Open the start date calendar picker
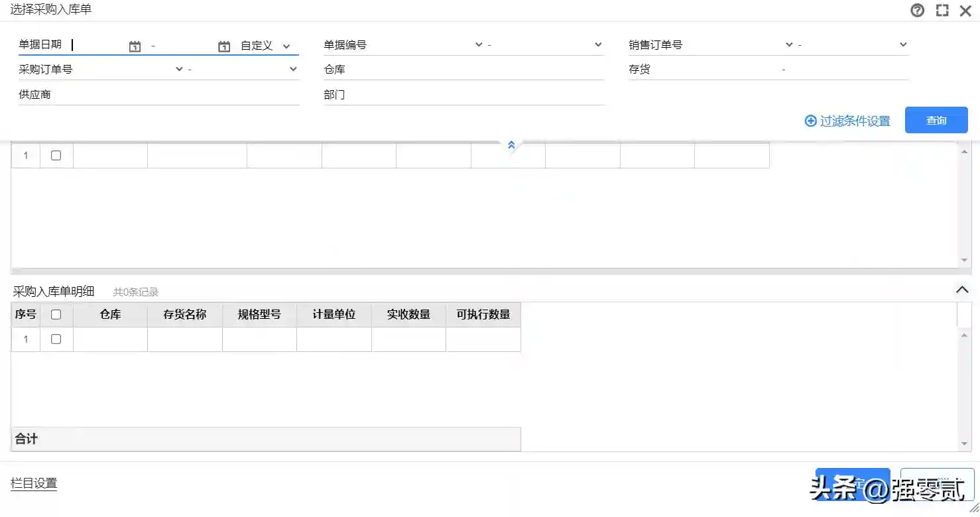 pyautogui.click(x=135, y=46)
